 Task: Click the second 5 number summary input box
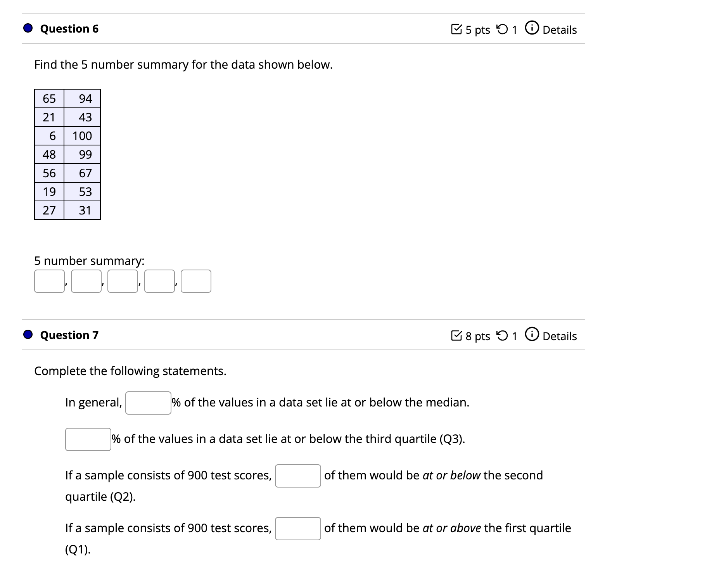pos(86,281)
